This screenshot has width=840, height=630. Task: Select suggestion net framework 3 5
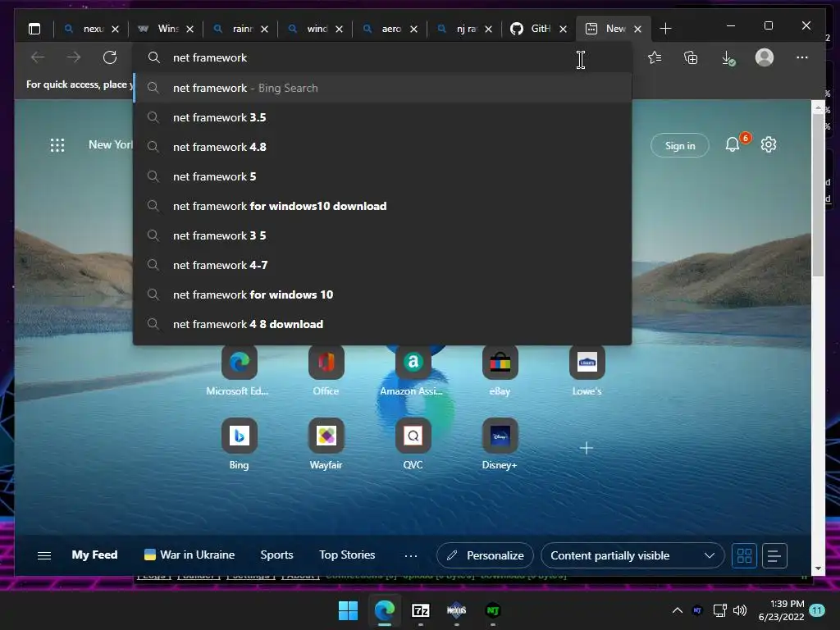coord(382,235)
